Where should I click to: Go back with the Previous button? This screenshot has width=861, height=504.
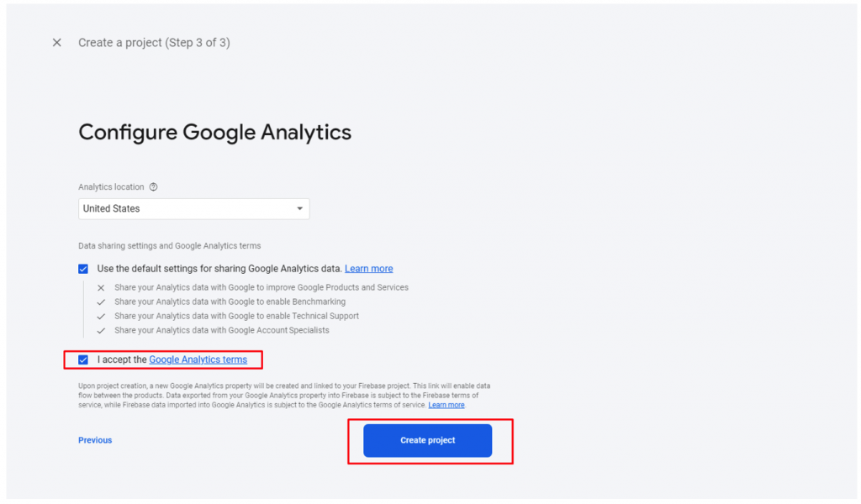click(95, 440)
